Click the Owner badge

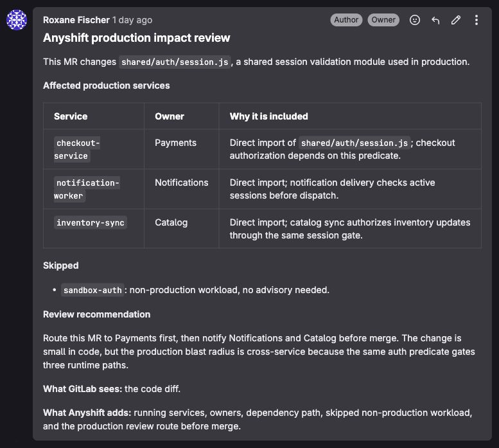[x=383, y=20]
